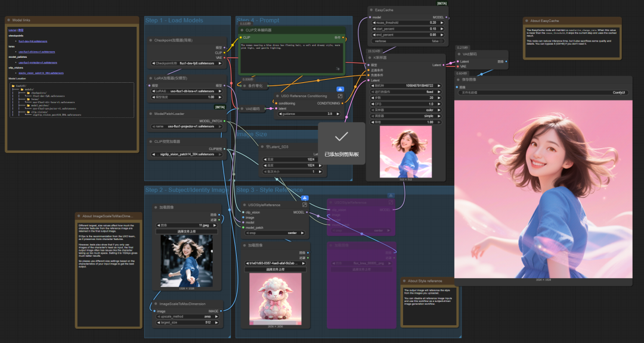Collapse the 条件零化 node via its dot

click(x=244, y=86)
